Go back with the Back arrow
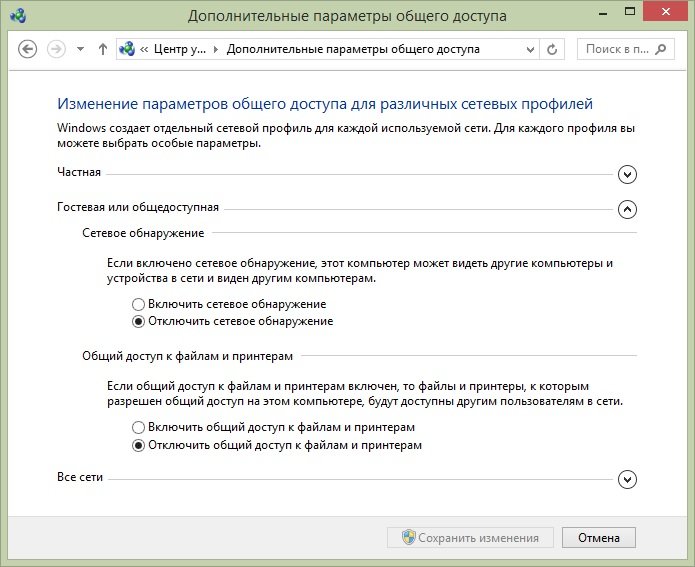The height and width of the screenshot is (567, 695). pos(27,49)
